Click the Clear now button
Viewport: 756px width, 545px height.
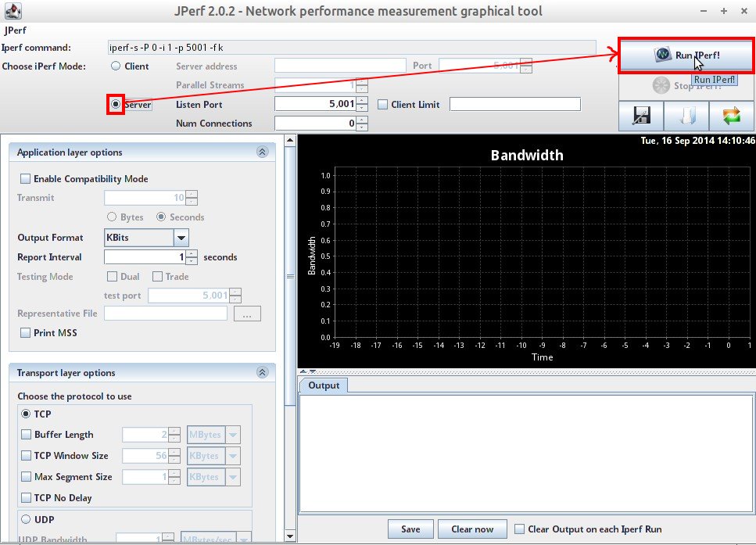click(x=472, y=529)
